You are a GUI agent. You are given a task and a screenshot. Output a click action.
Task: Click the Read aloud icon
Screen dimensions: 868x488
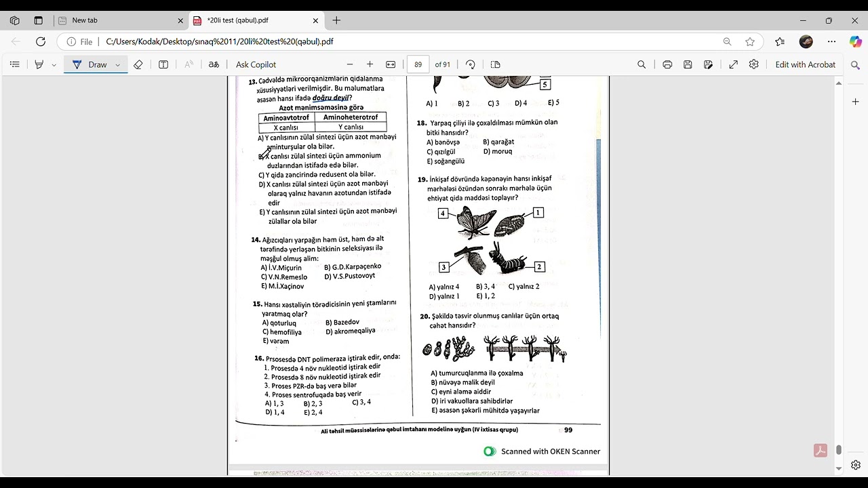click(189, 64)
